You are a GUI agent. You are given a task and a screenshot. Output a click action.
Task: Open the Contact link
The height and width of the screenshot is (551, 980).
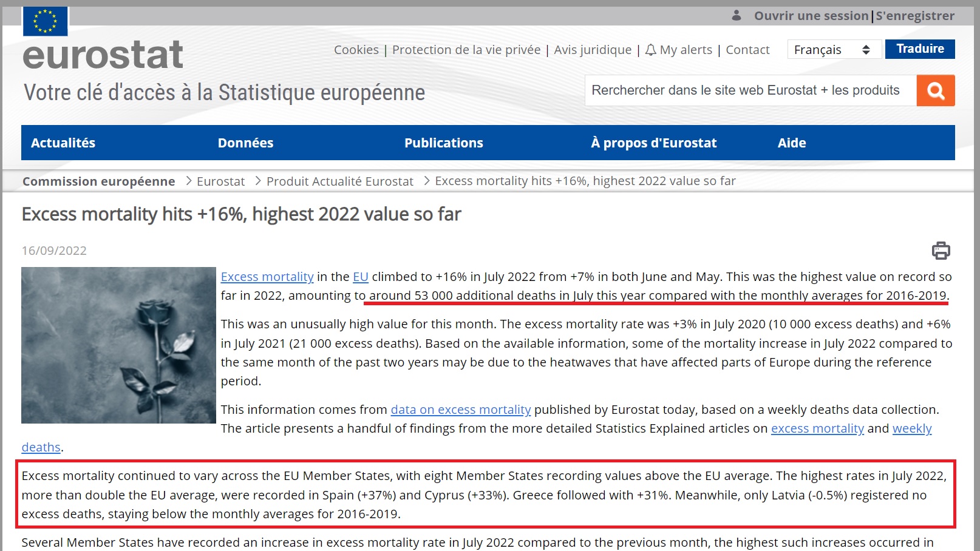coord(747,50)
